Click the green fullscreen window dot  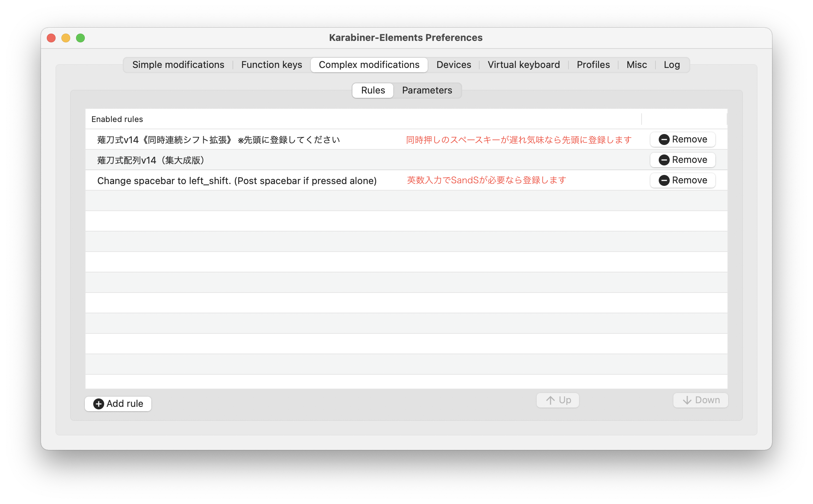(x=80, y=38)
